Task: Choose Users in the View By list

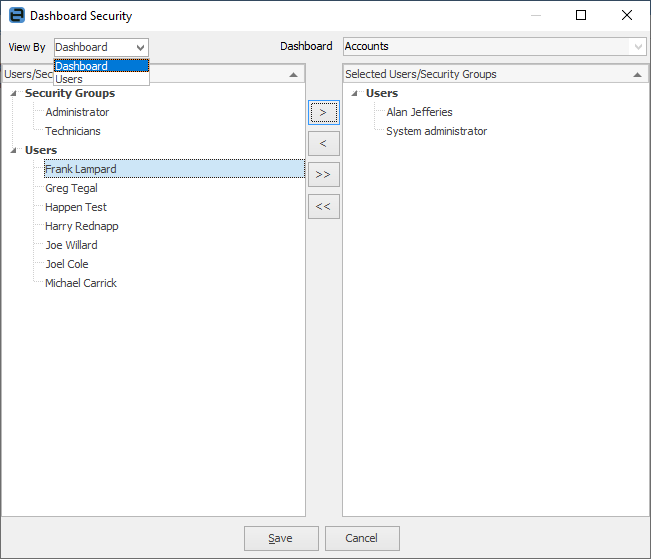Action: click(101, 79)
